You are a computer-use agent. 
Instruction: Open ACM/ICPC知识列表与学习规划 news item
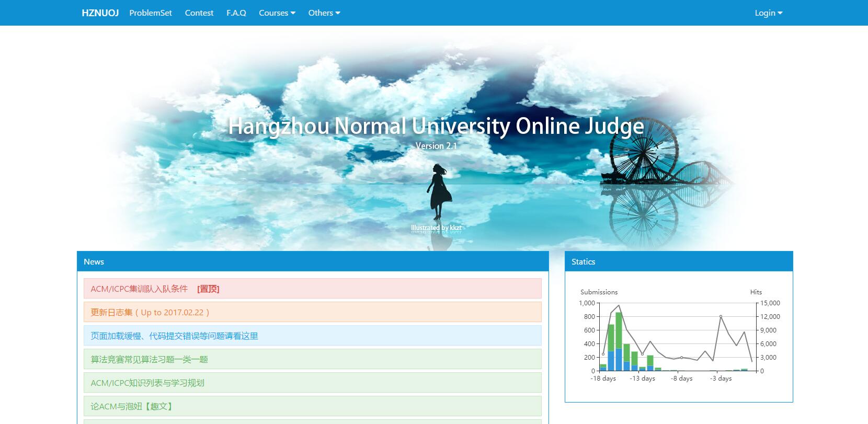pos(313,383)
